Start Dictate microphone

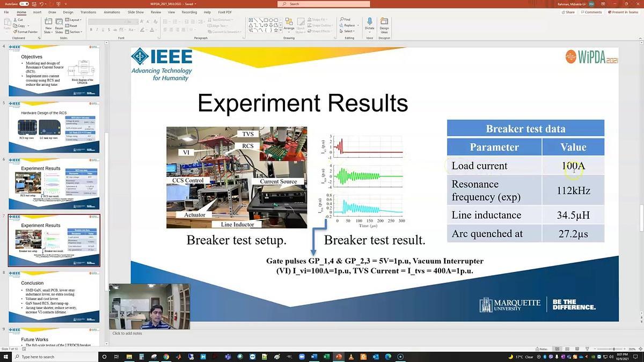[370, 24]
